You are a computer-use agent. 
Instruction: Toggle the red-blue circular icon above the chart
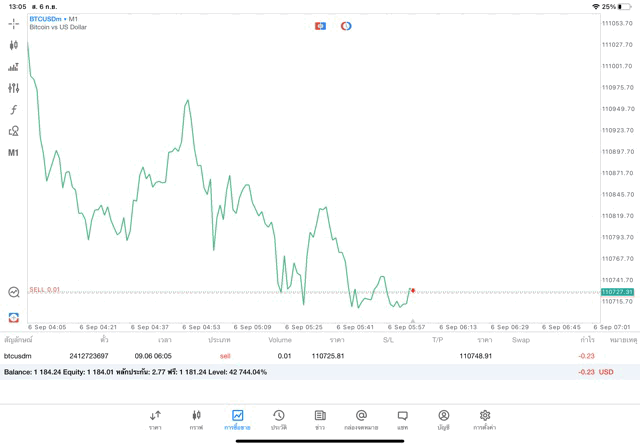(346, 25)
